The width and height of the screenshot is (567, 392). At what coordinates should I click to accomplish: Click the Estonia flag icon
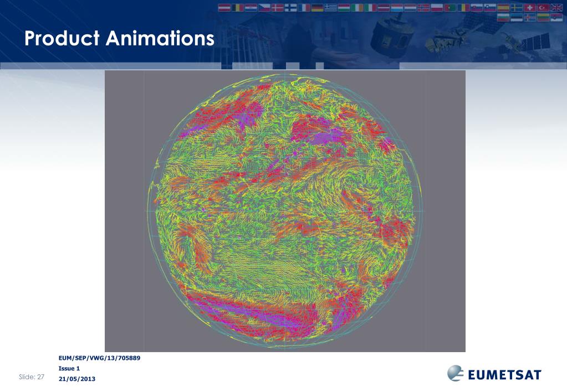tap(517, 17)
